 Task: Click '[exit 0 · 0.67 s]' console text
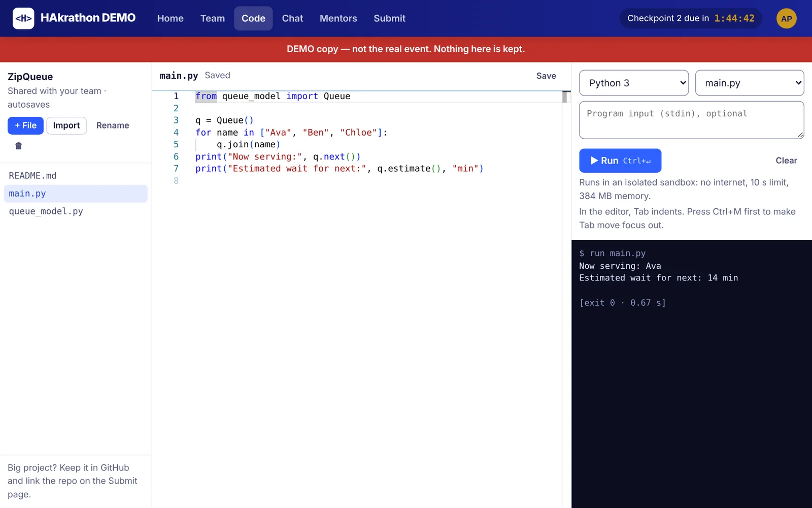pyautogui.click(x=622, y=303)
